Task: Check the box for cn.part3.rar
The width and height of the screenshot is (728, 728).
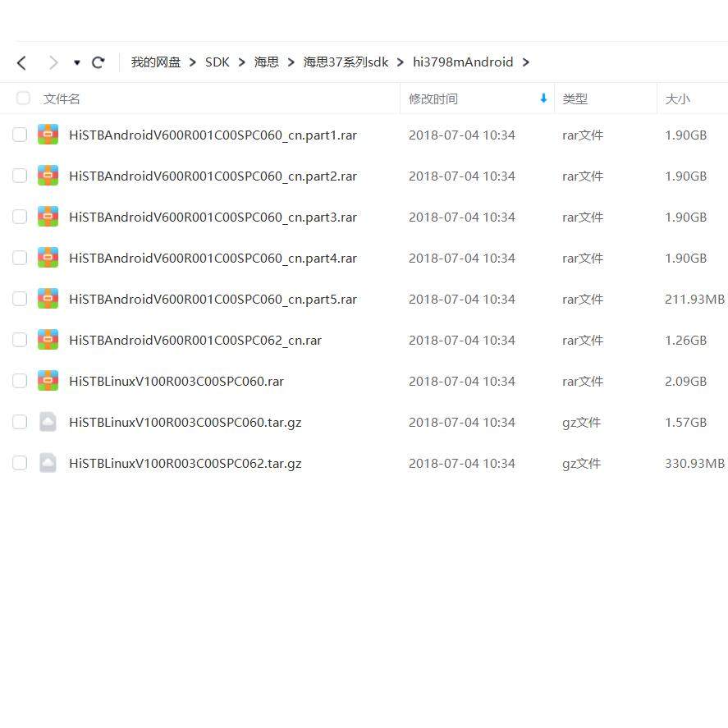Action: (20, 217)
